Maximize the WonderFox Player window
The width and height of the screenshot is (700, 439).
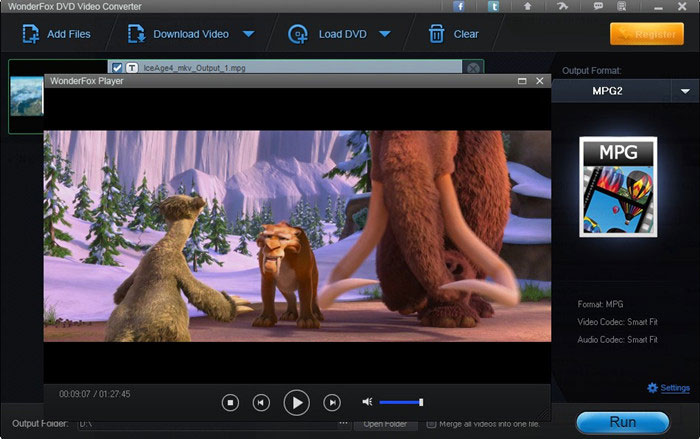522,81
